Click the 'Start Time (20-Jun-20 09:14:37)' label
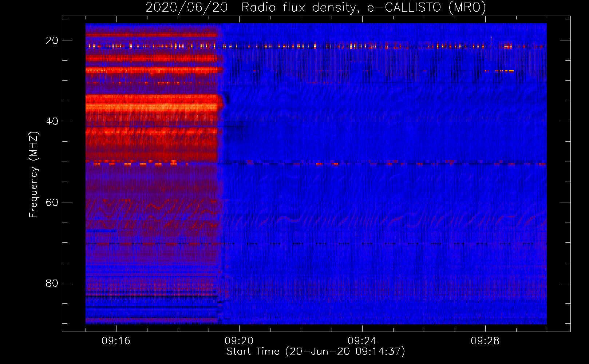The height and width of the screenshot is (364, 589). click(x=316, y=352)
